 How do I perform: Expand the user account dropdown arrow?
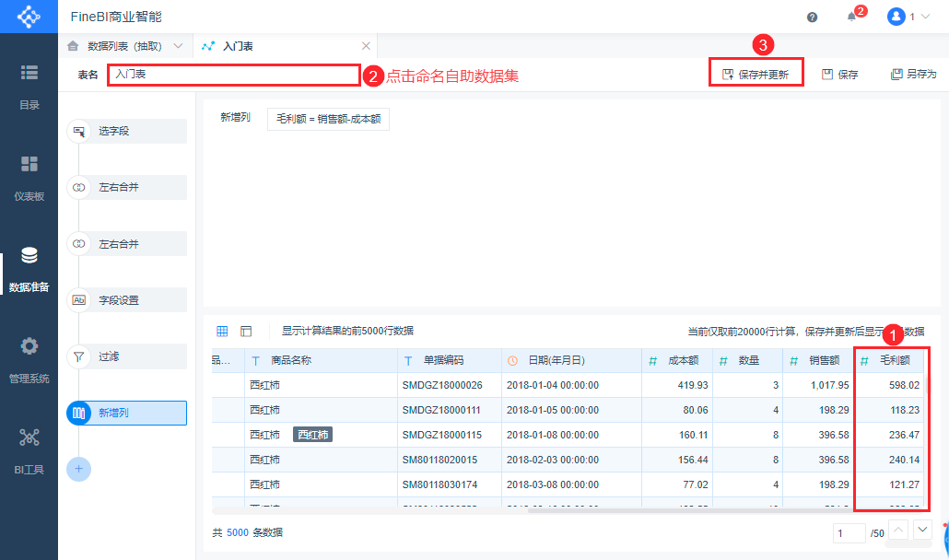tap(925, 17)
